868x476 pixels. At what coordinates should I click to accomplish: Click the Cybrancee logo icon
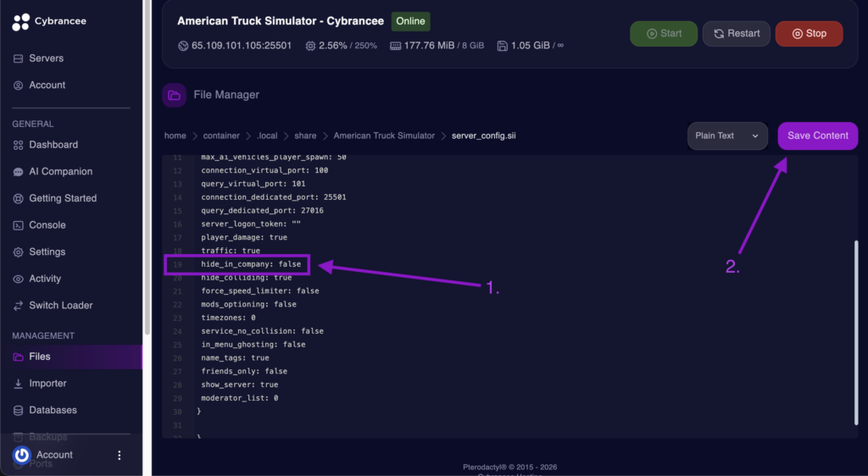point(21,21)
